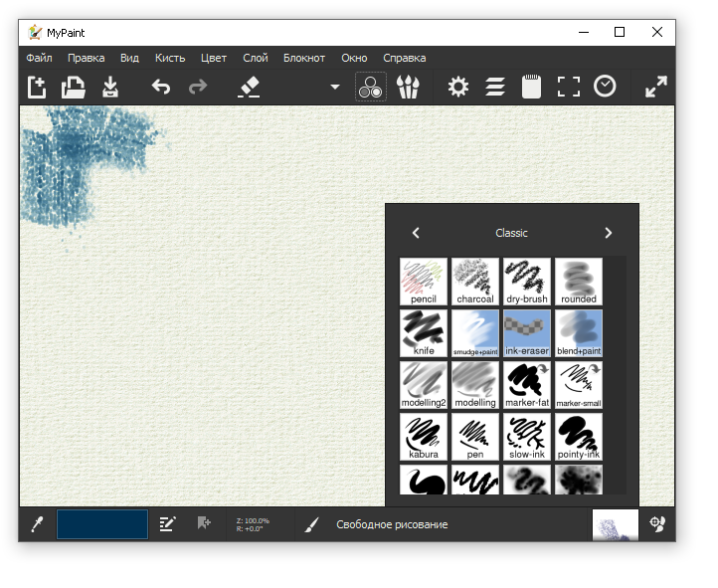This screenshot has width=718, height=588.
Task: Select the pencil brush
Action: (424, 282)
